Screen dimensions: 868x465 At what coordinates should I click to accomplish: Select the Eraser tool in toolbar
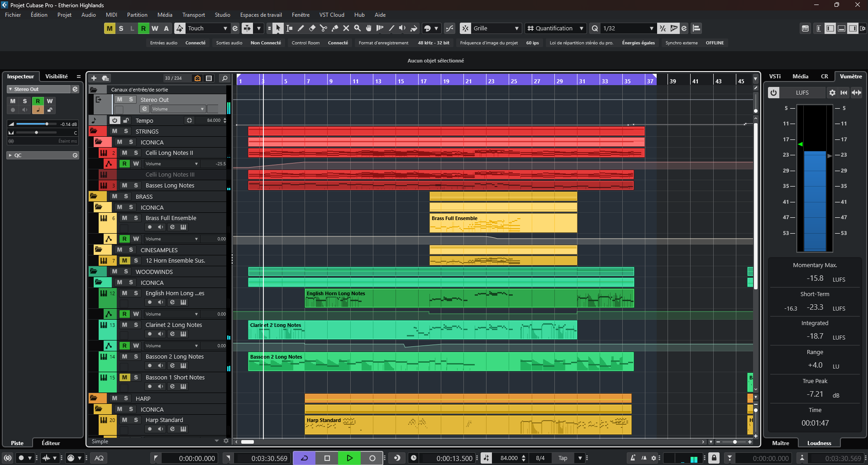point(312,29)
